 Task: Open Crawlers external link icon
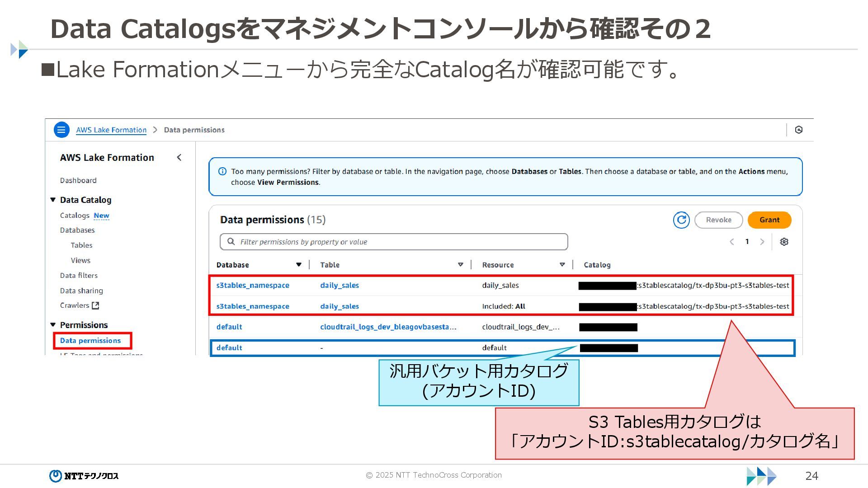[95, 305]
